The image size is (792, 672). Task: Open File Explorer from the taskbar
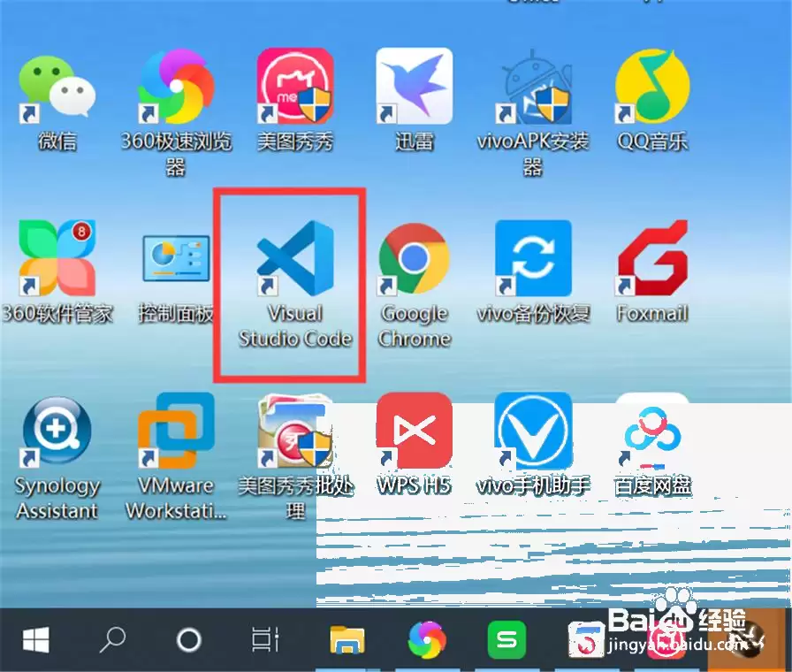click(347, 639)
